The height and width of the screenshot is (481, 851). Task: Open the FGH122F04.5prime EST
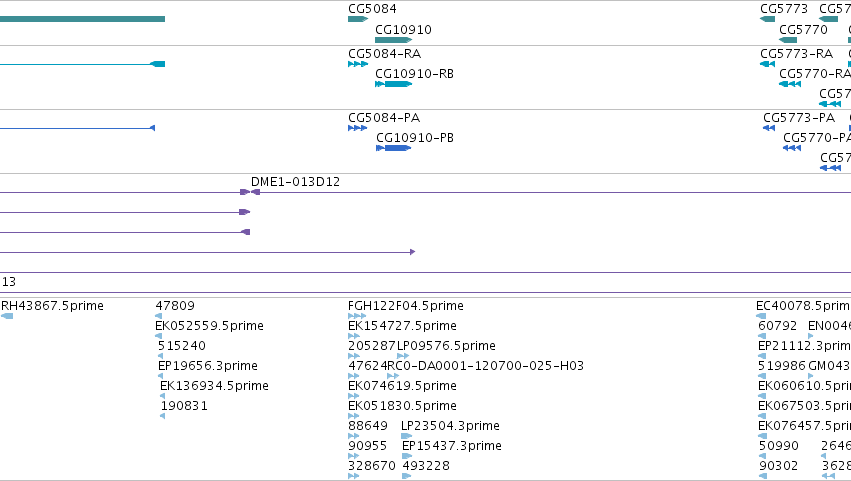point(405,306)
